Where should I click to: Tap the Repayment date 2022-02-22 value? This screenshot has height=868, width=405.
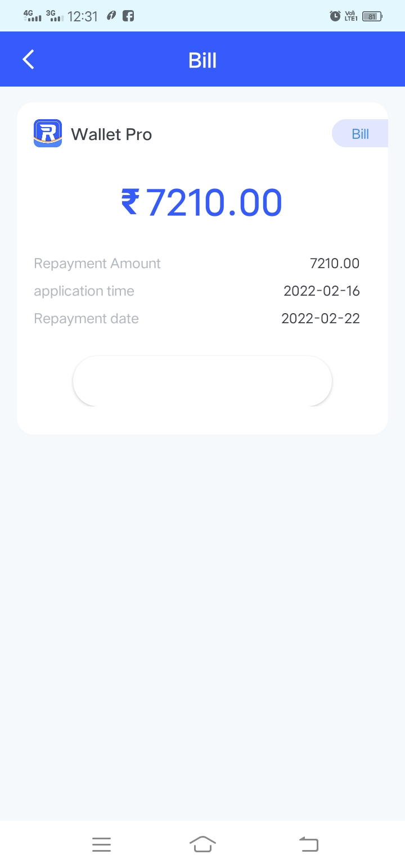pyautogui.click(x=320, y=319)
